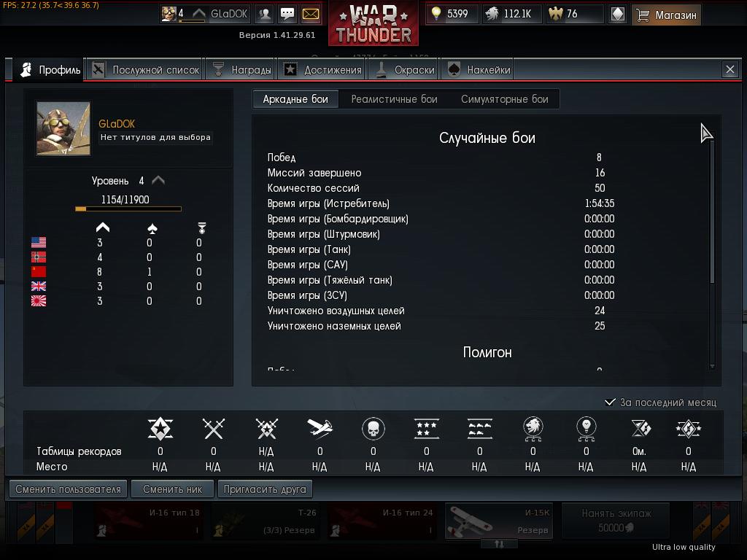The height and width of the screenshot is (560, 747).
Task: Click the contacts person icon
Action: (x=264, y=14)
